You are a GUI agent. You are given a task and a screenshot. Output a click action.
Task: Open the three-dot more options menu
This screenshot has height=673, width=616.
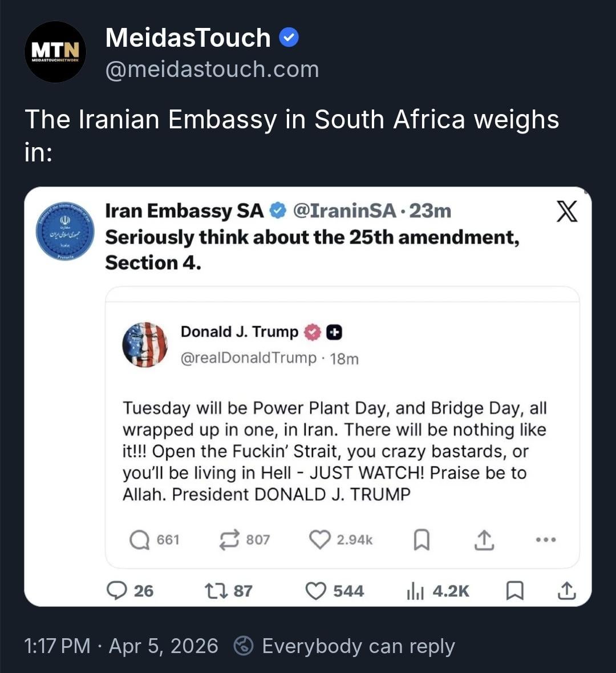[546, 540]
